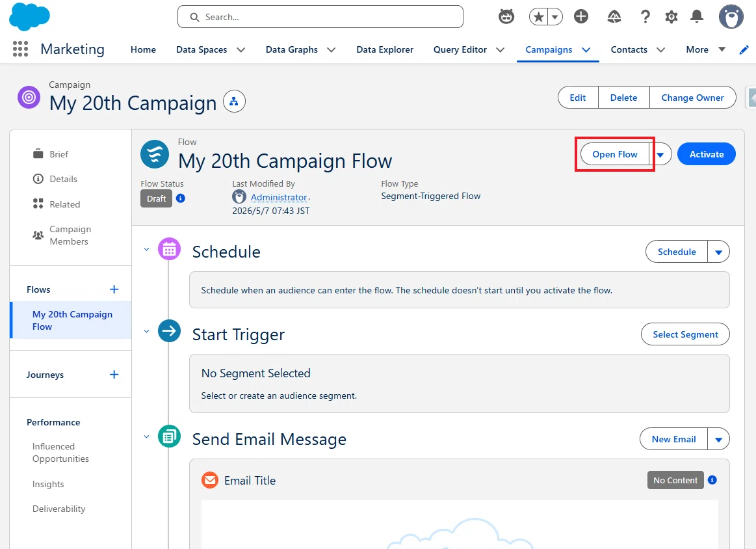Open the Query Editor tab

(460, 49)
